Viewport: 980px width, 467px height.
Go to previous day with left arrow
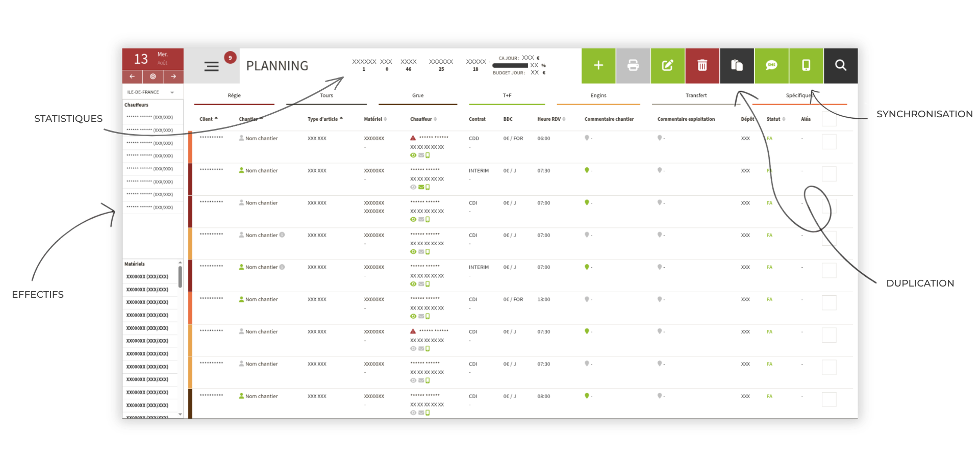(x=132, y=76)
